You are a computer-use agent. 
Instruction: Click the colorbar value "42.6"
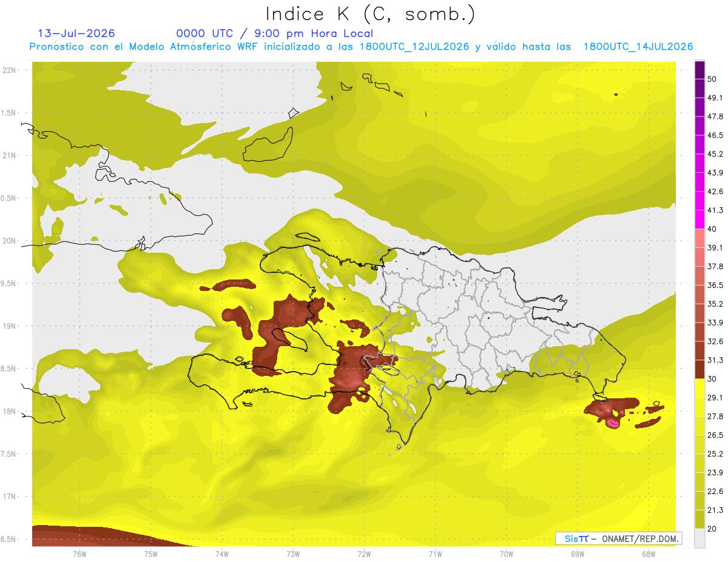coord(715,192)
